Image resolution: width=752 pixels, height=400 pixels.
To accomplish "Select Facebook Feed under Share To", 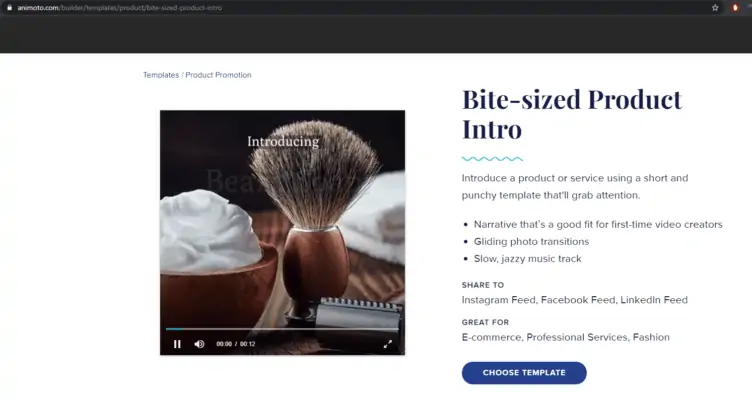I will coord(580,300).
